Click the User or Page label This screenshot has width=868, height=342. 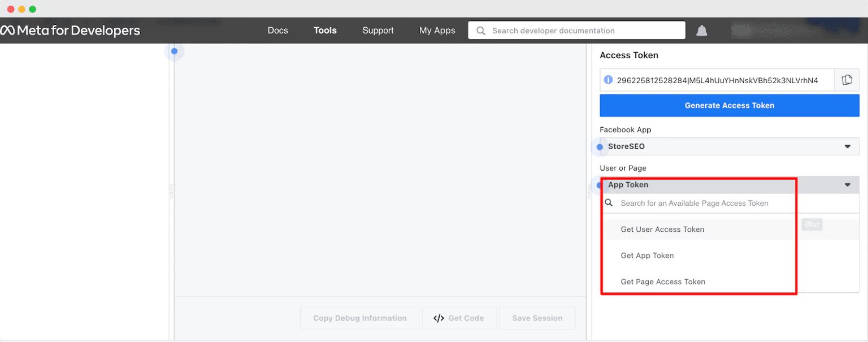(623, 168)
